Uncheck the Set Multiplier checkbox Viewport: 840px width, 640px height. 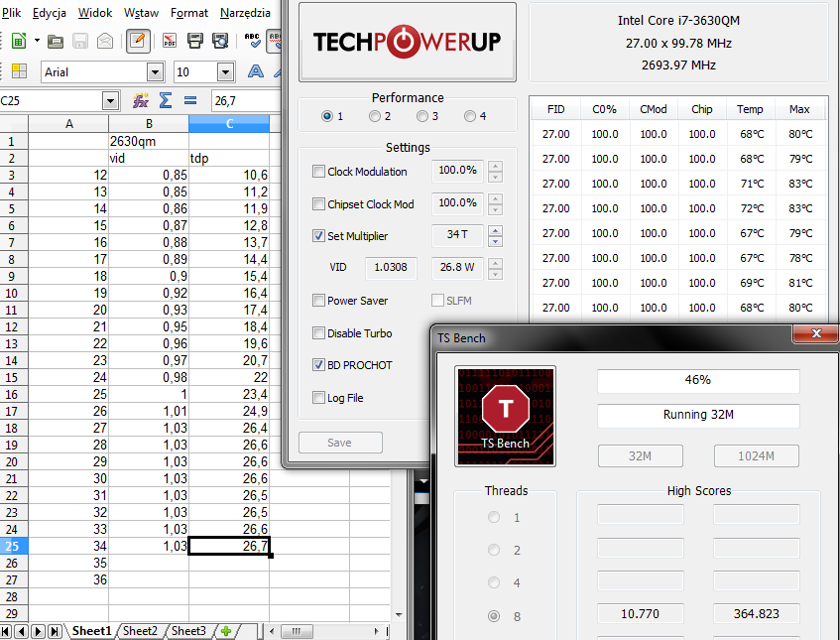(x=318, y=236)
